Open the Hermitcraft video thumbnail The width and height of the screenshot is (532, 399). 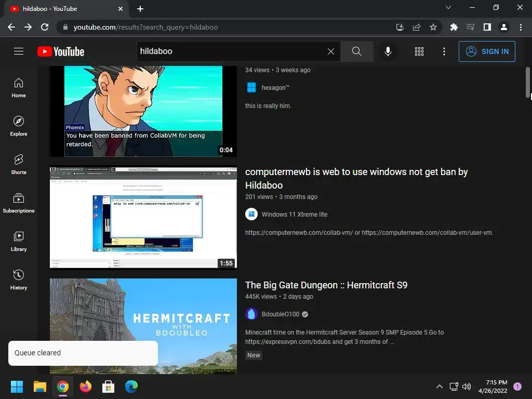pos(143,326)
